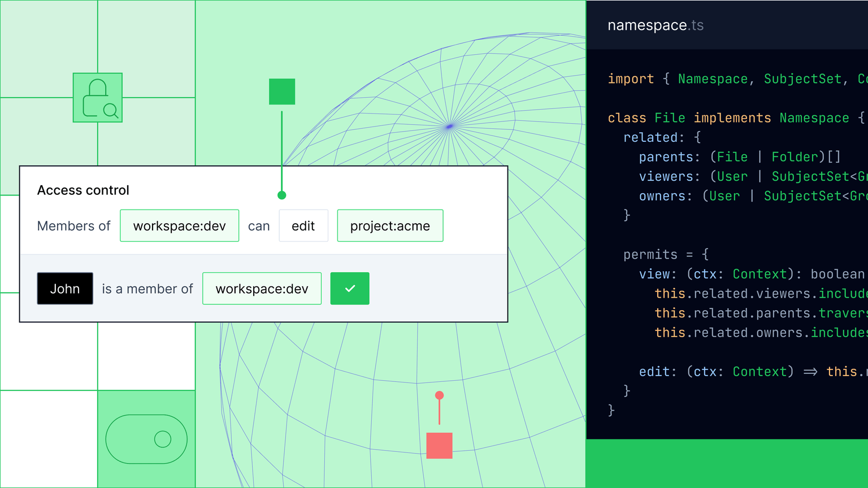
Task: Switch to the namespace.ts file tab
Action: coord(656,25)
